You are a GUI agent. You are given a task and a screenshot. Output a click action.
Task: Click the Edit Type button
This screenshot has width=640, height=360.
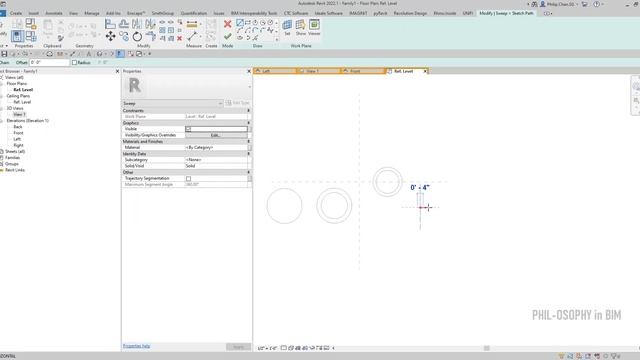(x=238, y=103)
